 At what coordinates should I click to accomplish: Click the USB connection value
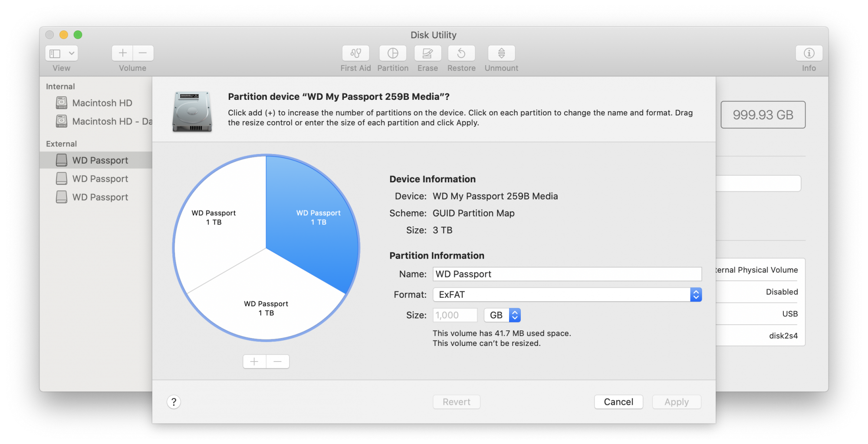click(790, 314)
